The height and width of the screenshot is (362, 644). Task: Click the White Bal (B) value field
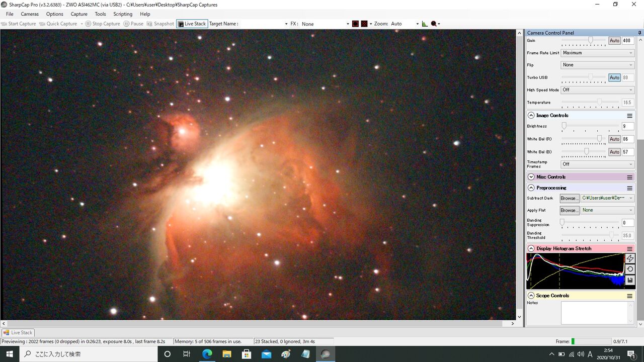pyautogui.click(x=628, y=152)
